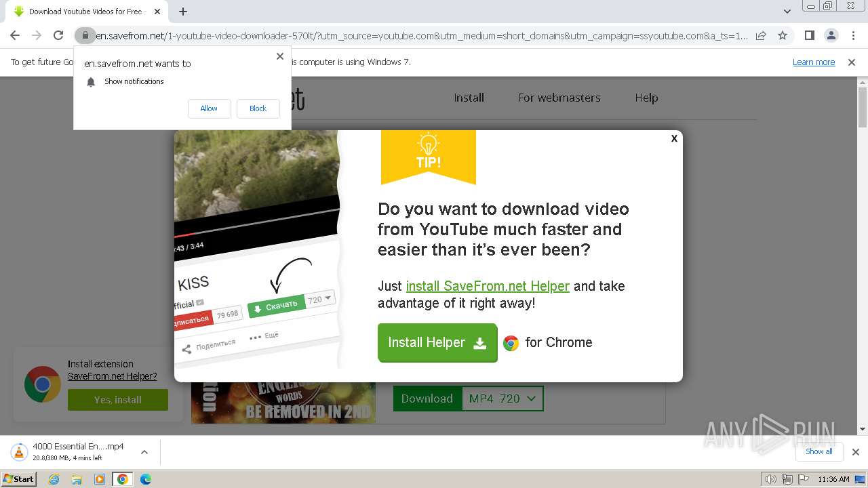Switch to Chrome in the taskbar
The height and width of the screenshot is (488, 868).
(x=122, y=479)
